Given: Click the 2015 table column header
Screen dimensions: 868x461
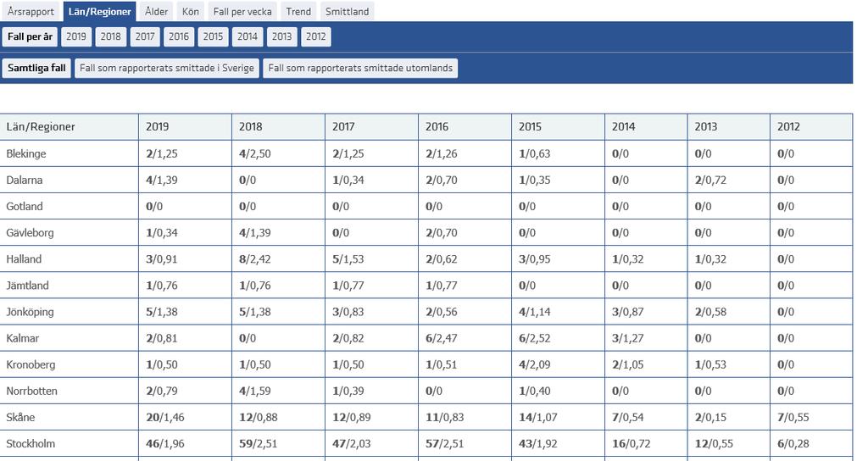Looking at the screenshot, I should click(558, 127).
